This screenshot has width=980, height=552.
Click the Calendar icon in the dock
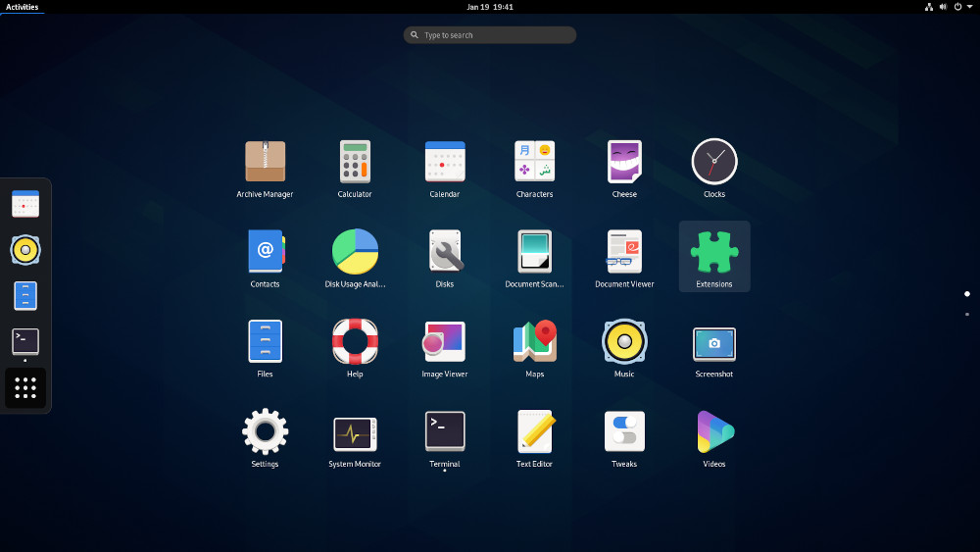[x=25, y=204]
